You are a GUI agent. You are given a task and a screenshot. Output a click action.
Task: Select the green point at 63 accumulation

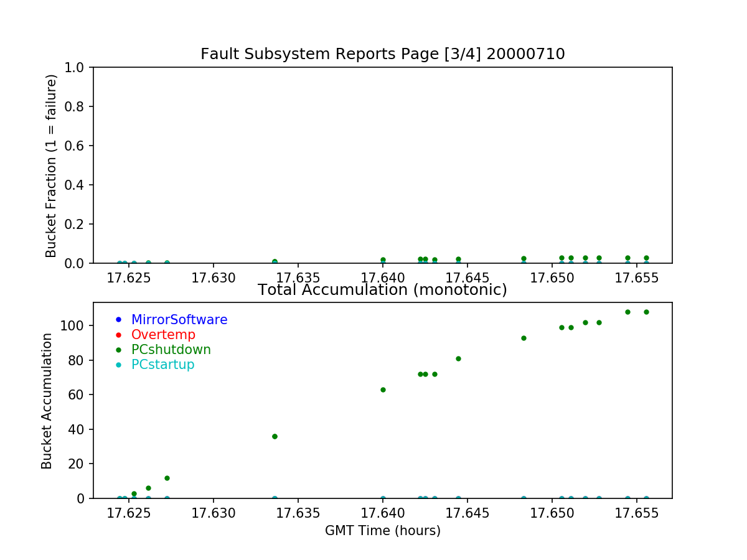pyautogui.click(x=383, y=390)
